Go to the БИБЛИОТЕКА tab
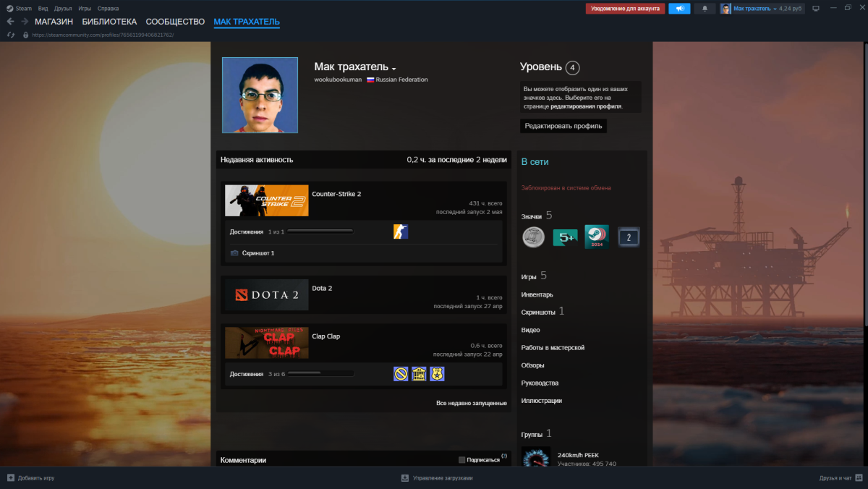 click(109, 22)
